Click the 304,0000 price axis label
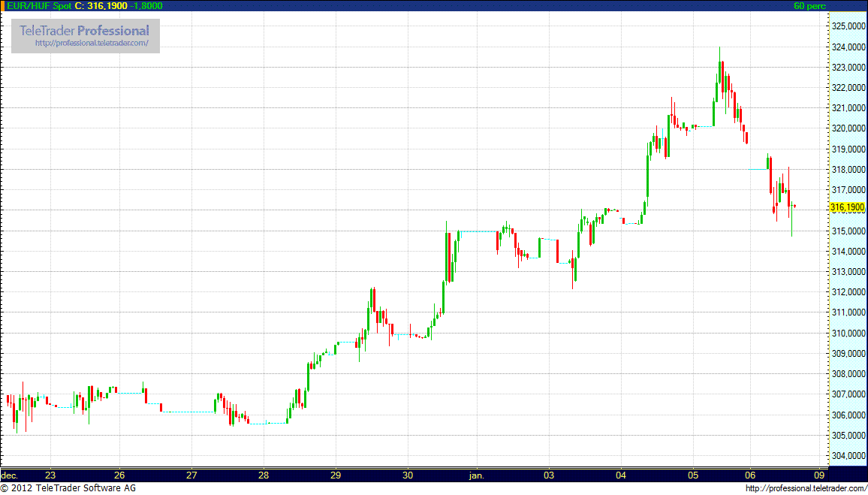Screen dimensions: 868x495 848,456
